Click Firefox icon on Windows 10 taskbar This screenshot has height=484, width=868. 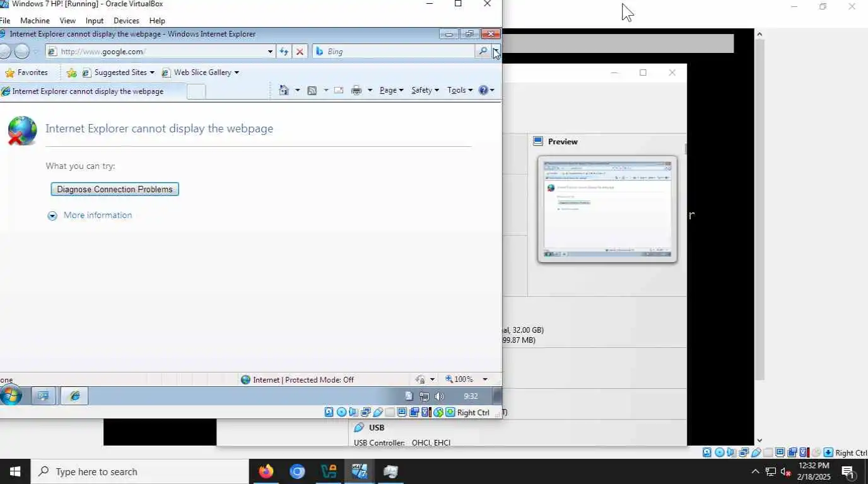click(266, 471)
